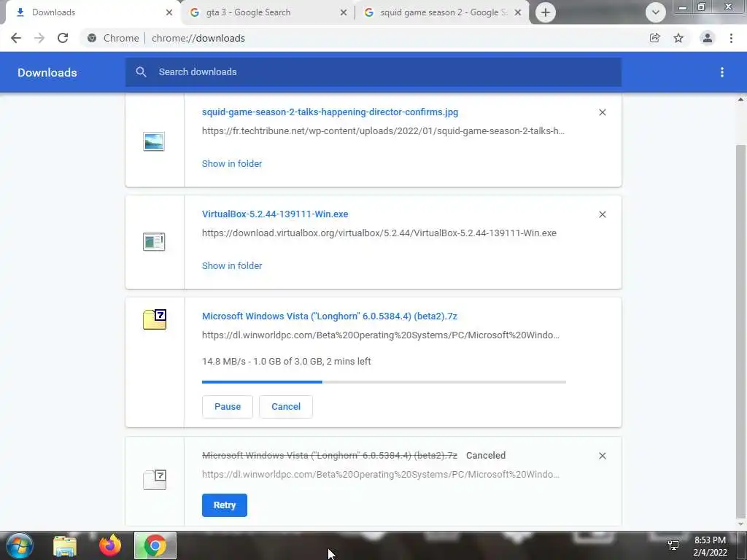Open the Downloads page more actions menu

tap(722, 72)
